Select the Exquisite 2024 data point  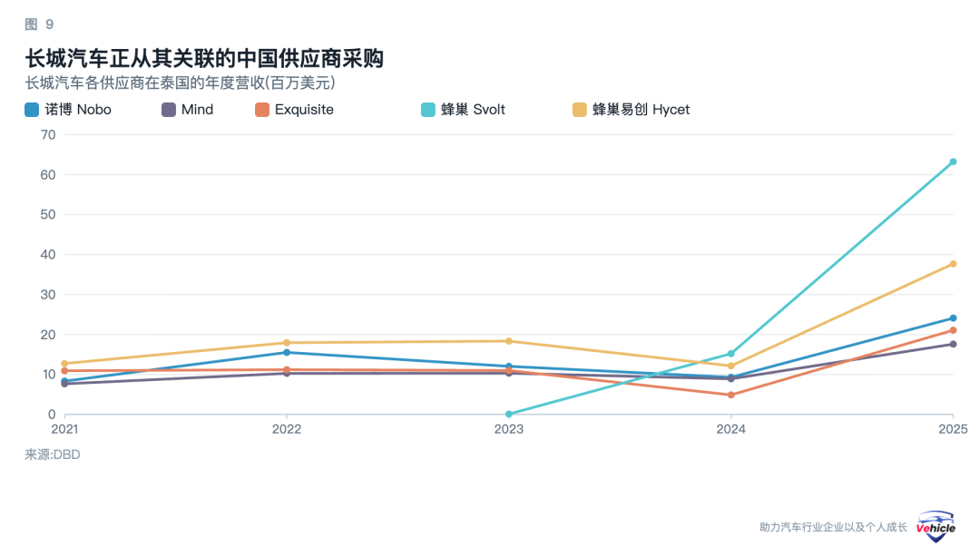pyautogui.click(x=731, y=396)
